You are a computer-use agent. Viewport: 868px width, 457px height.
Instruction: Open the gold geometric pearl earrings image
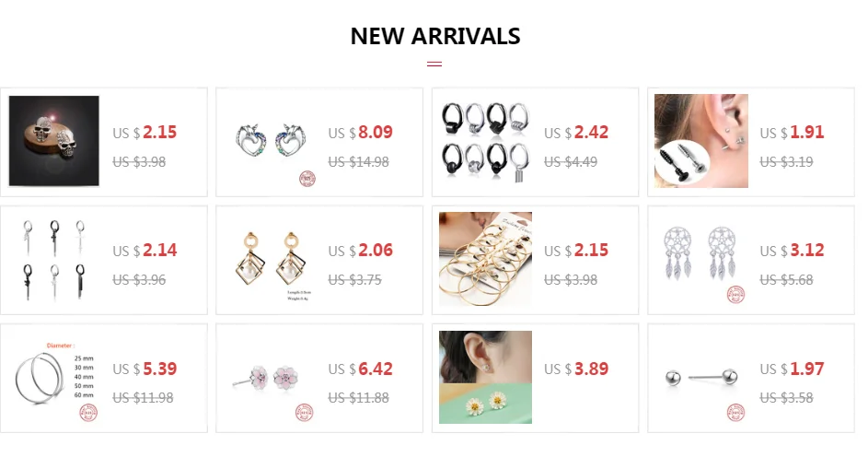[x=270, y=259]
